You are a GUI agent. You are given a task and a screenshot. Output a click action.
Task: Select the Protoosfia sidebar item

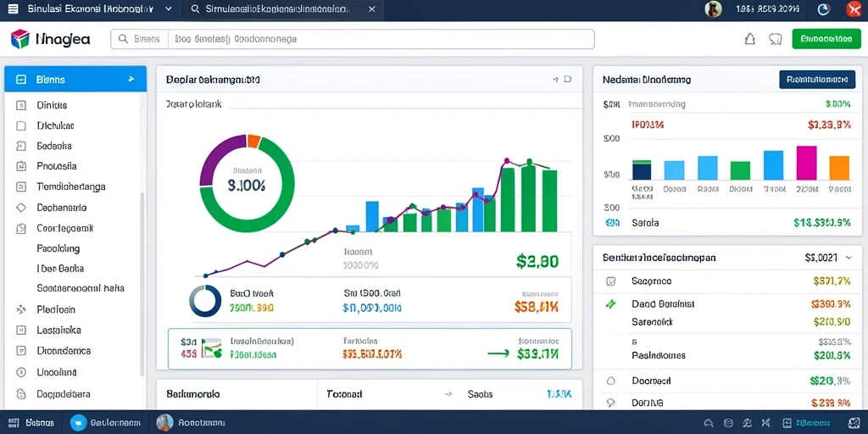coord(57,166)
